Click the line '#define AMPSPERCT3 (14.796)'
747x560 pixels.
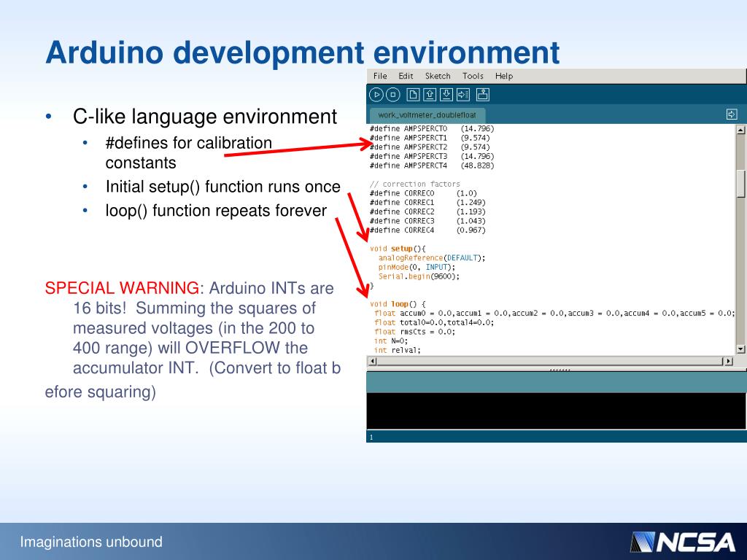click(x=432, y=156)
